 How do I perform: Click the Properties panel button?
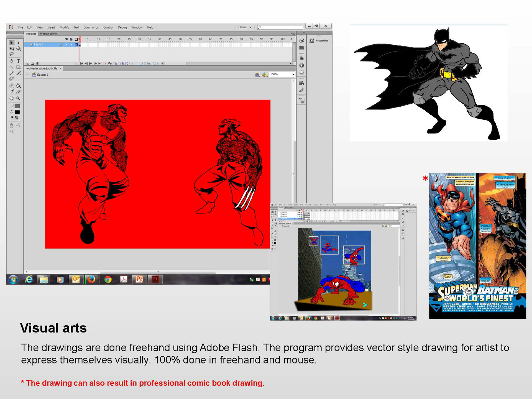pos(319,40)
